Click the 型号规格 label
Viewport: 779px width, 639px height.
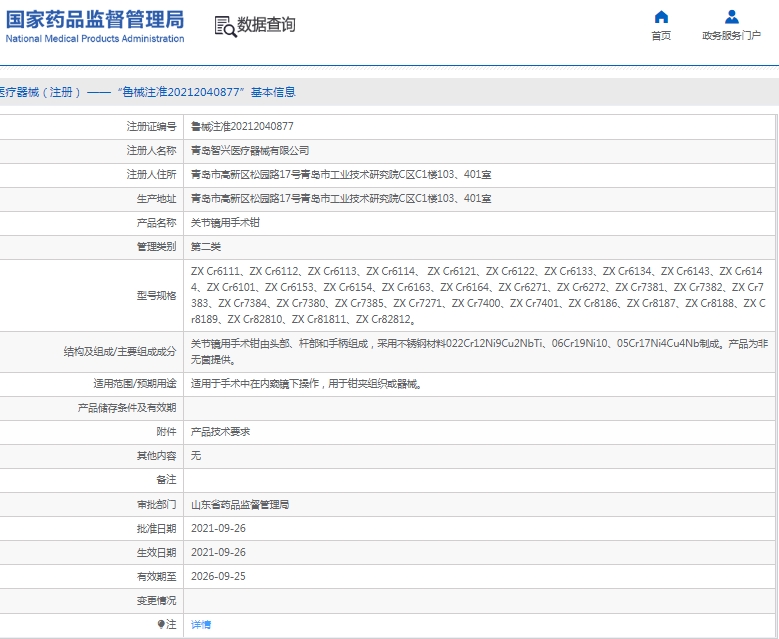coord(156,295)
